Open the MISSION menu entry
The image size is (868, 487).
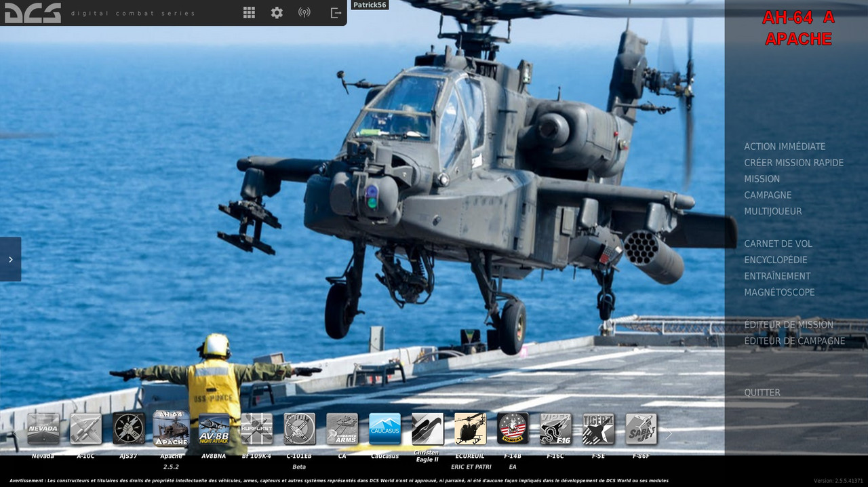click(x=762, y=179)
